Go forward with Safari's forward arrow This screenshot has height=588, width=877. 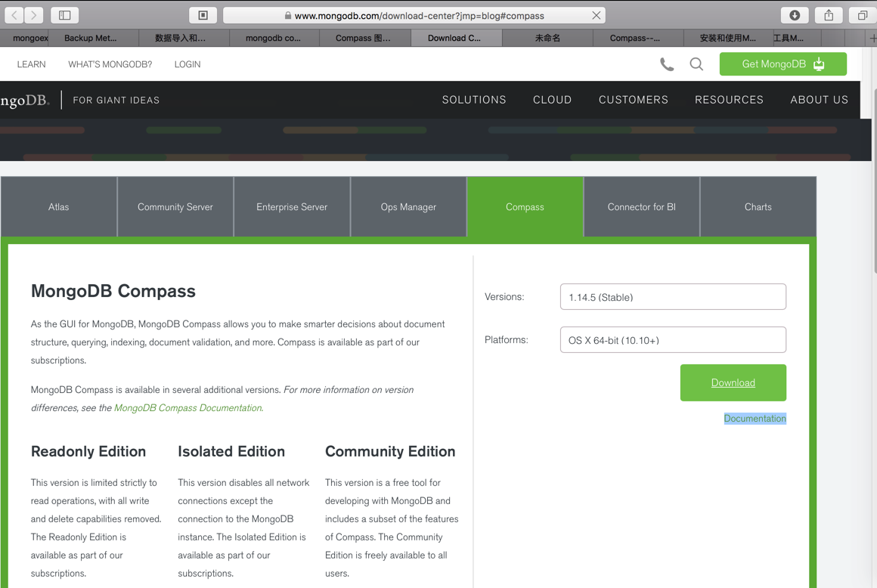[33, 15]
